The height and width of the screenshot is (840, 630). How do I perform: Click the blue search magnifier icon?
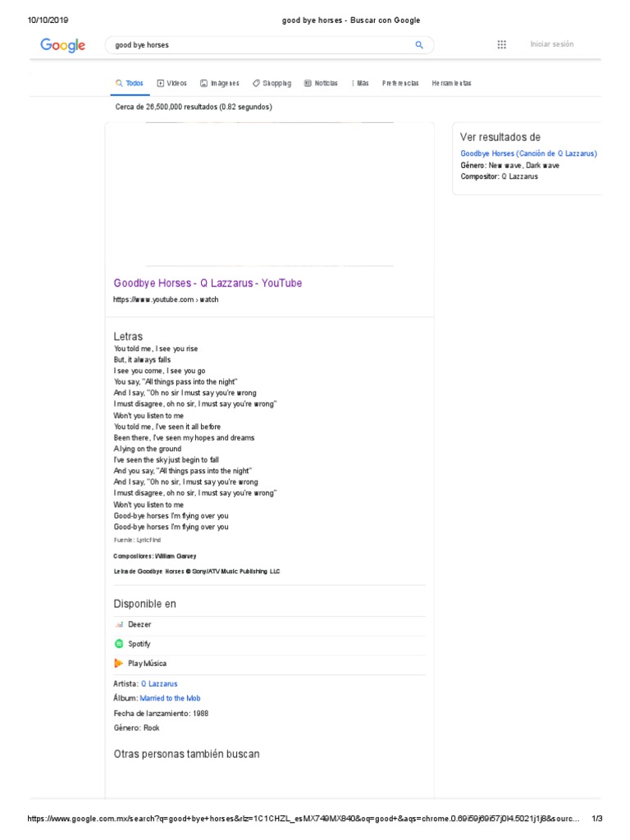[x=419, y=45]
